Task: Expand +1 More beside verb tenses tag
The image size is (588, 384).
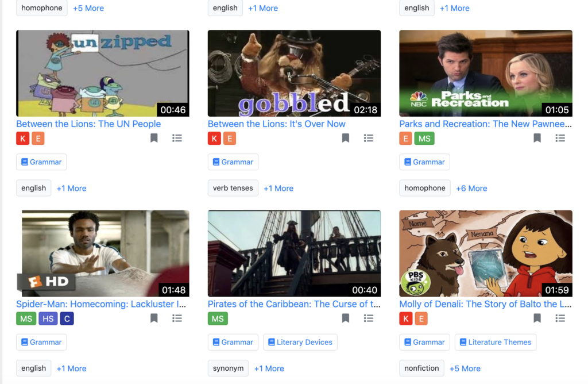Action: pyautogui.click(x=278, y=189)
